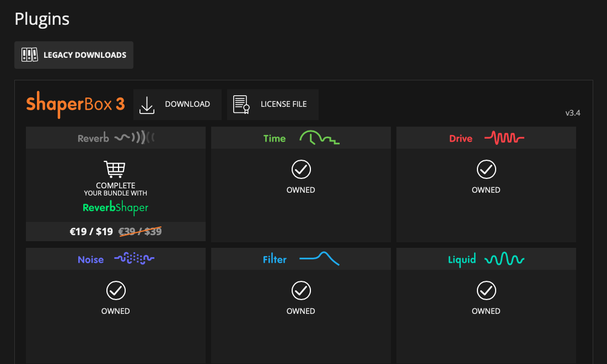The height and width of the screenshot is (364, 607).
Task: Download ShaperBox 3
Action: pyautogui.click(x=178, y=105)
